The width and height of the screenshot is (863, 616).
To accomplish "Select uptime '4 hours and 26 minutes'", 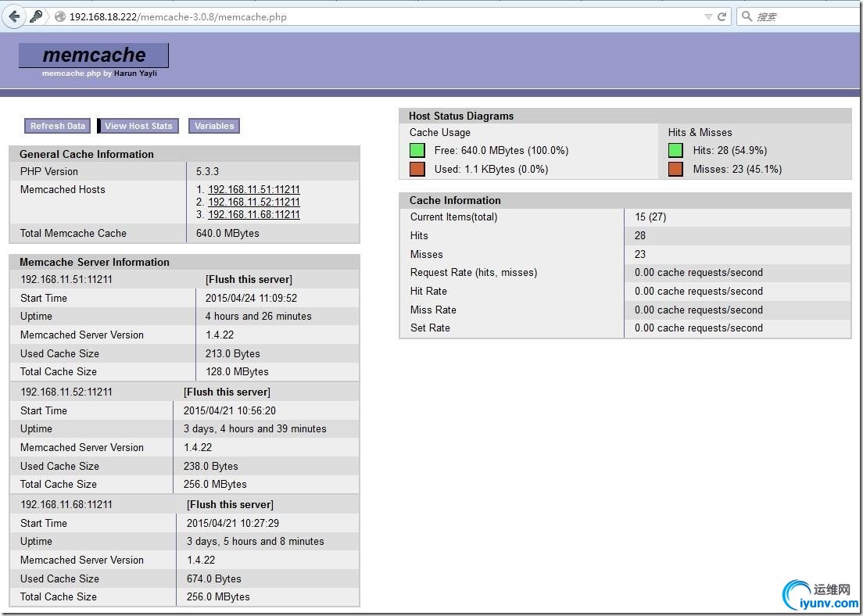I will click(258, 317).
